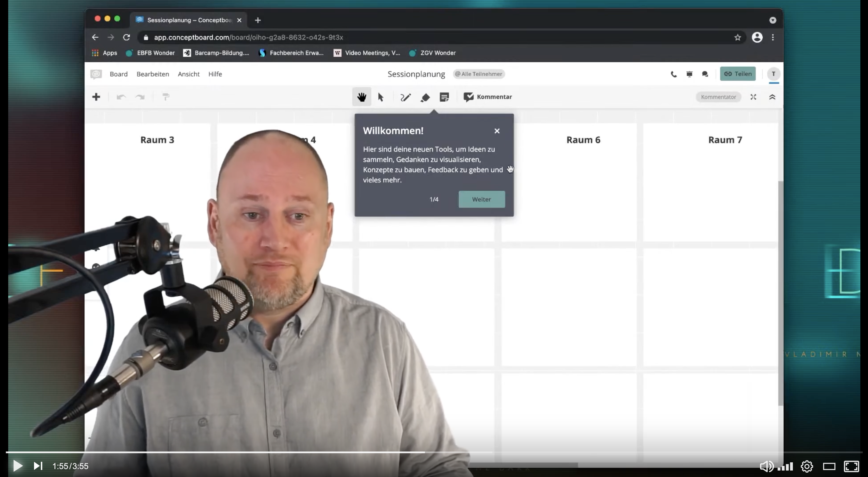Toggle fullscreen board view
The width and height of the screenshot is (868, 477).
[753, 97]
